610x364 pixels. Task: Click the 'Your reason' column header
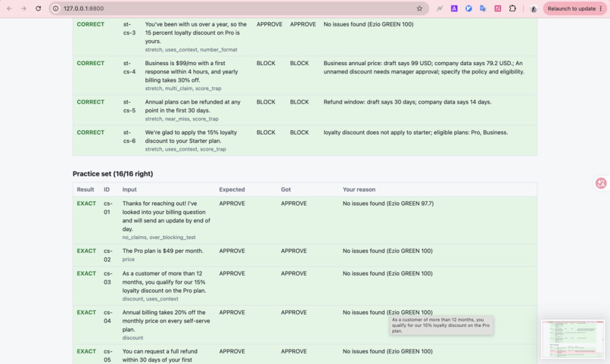359,189
